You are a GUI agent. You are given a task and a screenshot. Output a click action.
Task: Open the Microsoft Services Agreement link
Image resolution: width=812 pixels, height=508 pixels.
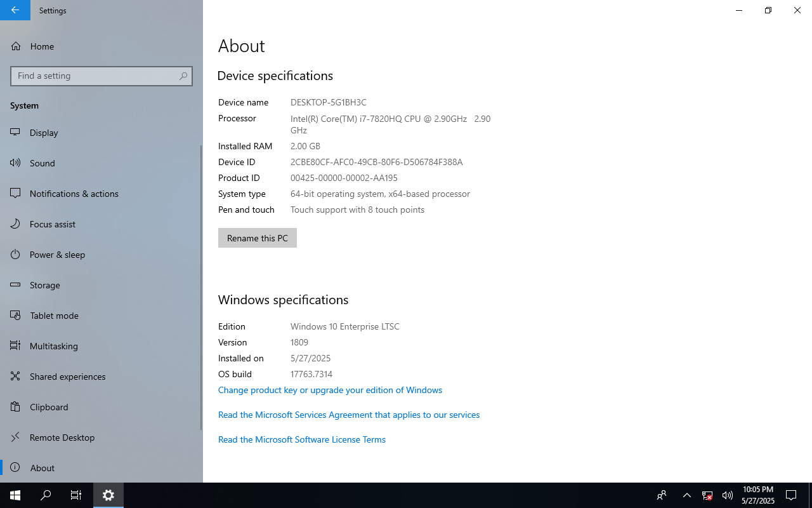click(349, 415)
